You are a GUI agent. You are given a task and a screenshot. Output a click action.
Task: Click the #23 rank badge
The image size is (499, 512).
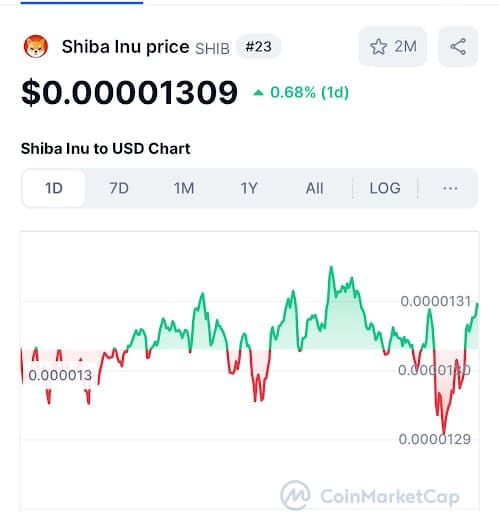pyautogui.click(x=258, y=47)
